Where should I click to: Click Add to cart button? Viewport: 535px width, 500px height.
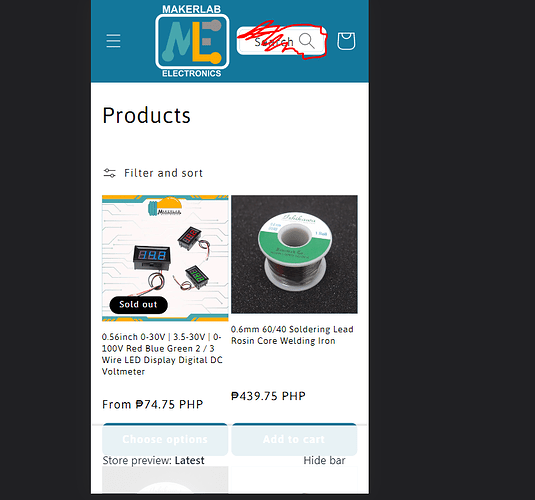294,439
